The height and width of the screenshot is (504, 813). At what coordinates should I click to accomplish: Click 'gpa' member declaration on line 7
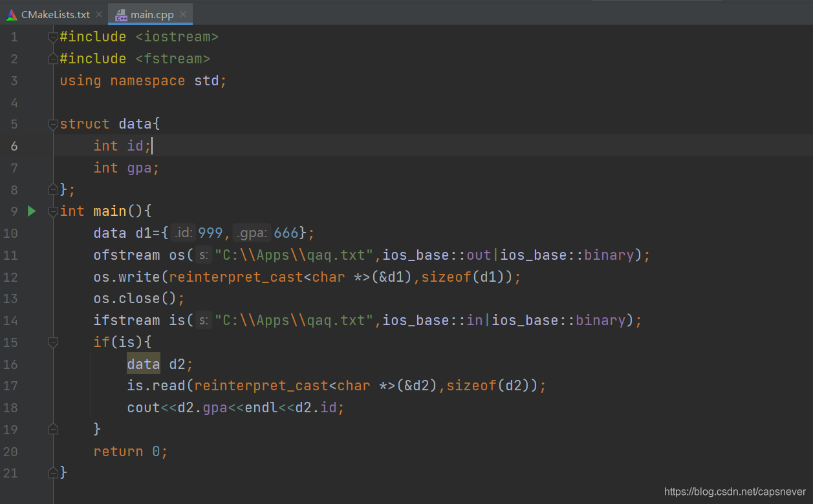pyautogui.click(x=139, y=168)
